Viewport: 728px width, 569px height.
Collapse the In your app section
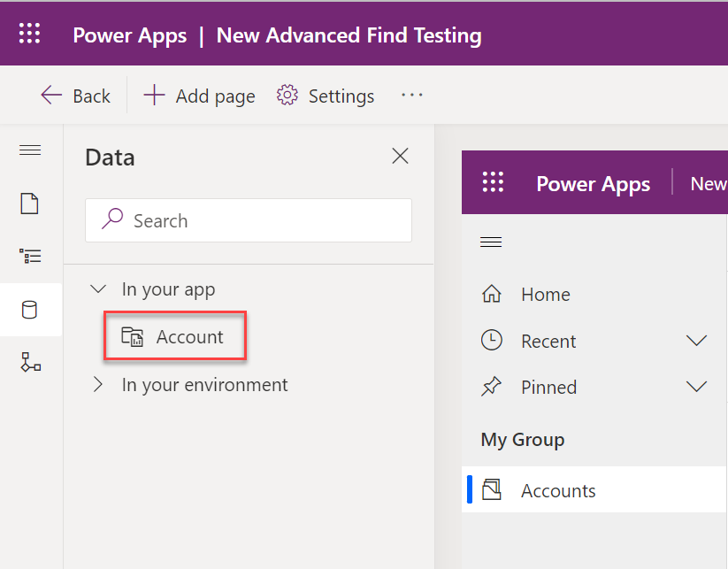98,288
